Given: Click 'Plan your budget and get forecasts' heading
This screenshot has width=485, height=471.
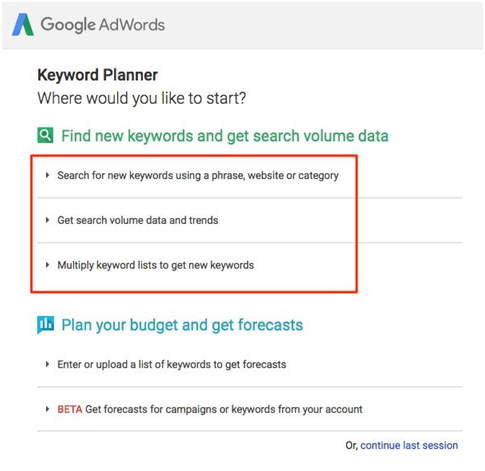Looking at the screenshot, I should tap(182, 325).
